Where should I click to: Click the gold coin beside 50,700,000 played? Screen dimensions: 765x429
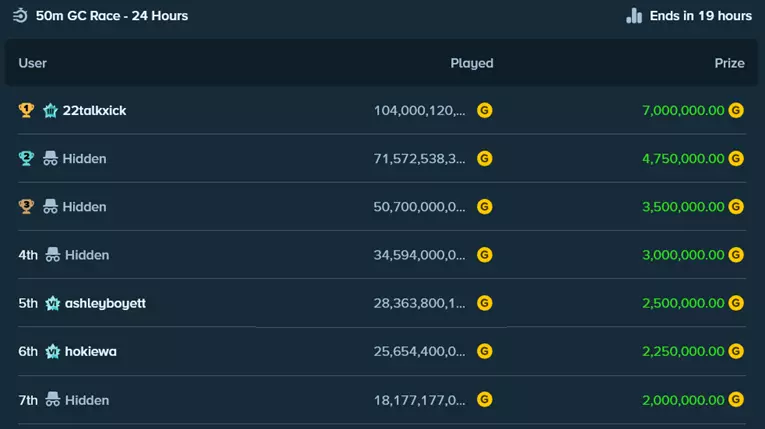tap(484, 206)
